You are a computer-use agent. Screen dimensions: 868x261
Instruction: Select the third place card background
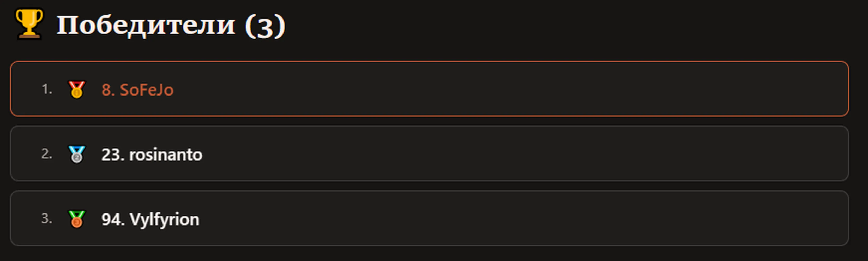point(429,218)
